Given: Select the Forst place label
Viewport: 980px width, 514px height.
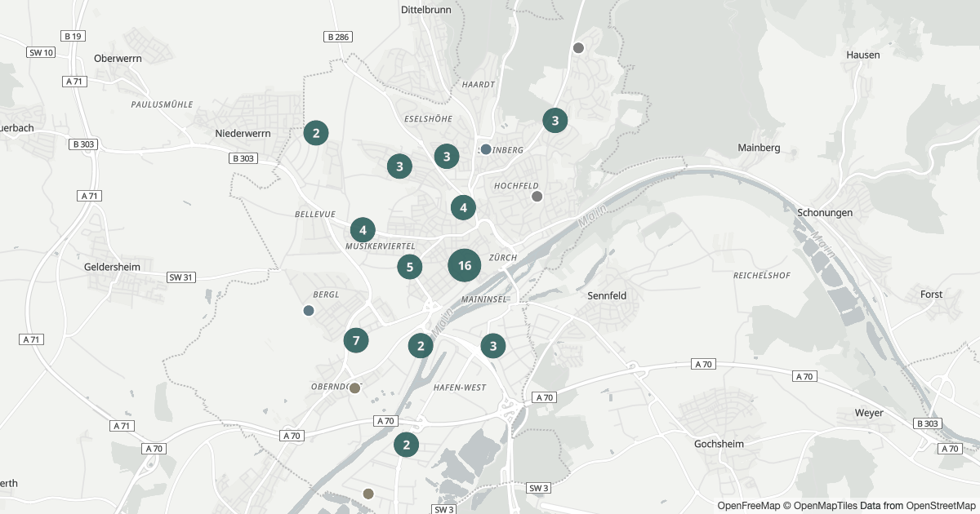Looking at the screenshot, I should 931,294.
